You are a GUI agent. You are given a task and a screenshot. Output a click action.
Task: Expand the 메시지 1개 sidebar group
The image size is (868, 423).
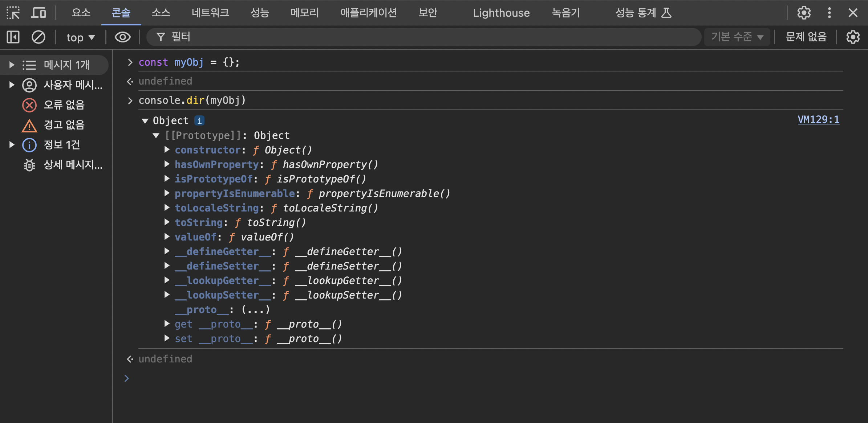pyautogui.click(x=12, y=65)
